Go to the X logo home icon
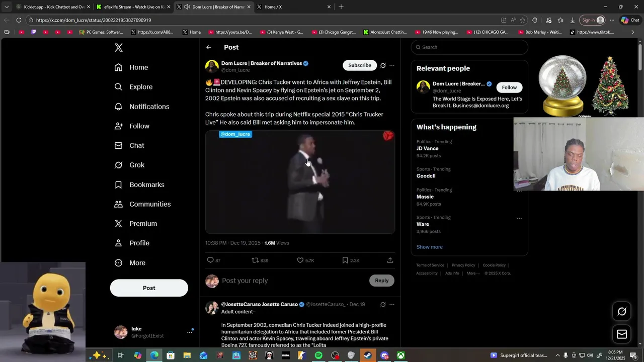Viewport: 644px width, 362px height. (119, 48)
